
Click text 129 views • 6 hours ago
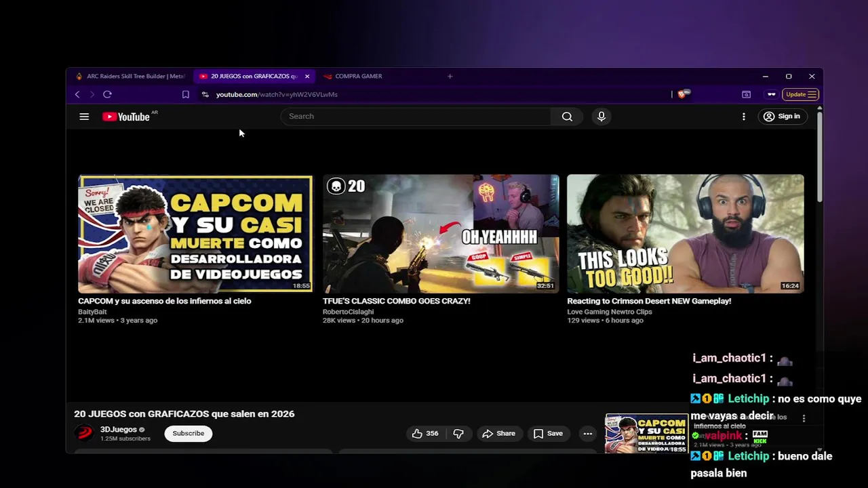[x=605, y=321]
